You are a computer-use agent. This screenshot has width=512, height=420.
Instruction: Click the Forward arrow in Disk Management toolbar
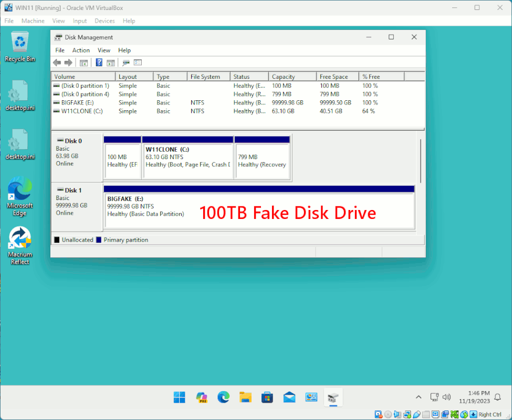coord(68,62)
